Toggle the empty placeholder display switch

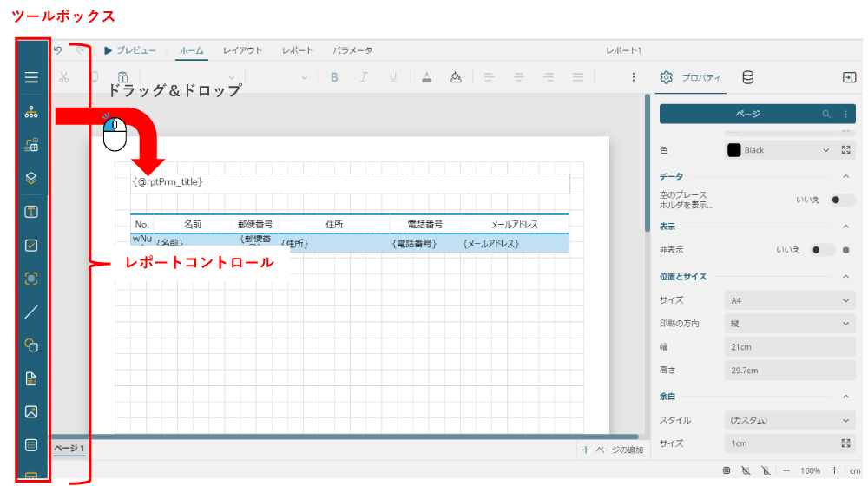pos(840,200)
